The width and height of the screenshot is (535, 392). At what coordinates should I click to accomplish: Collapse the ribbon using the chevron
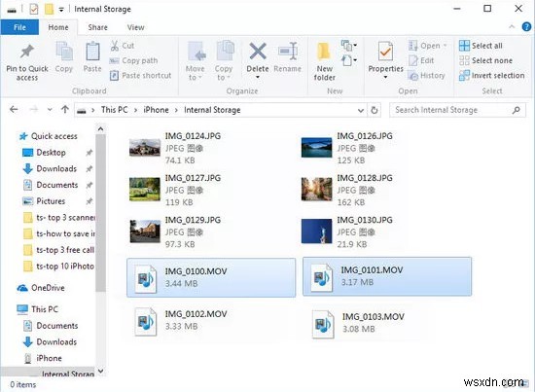point(512,27)
